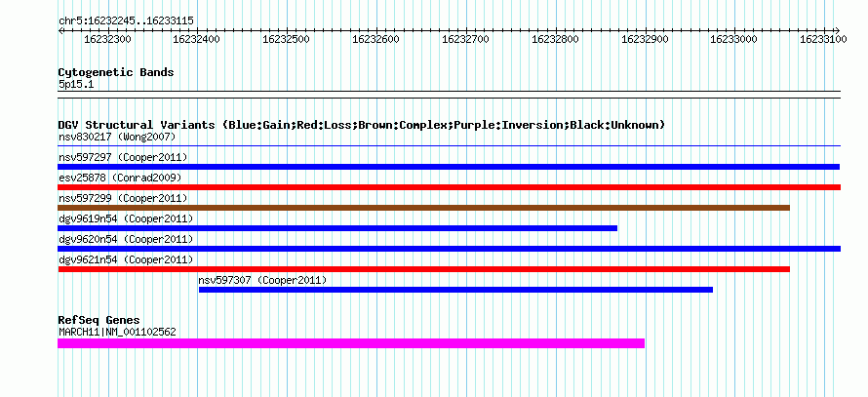Select the blue nsv597307 gain bar

(x=455, y=290)
